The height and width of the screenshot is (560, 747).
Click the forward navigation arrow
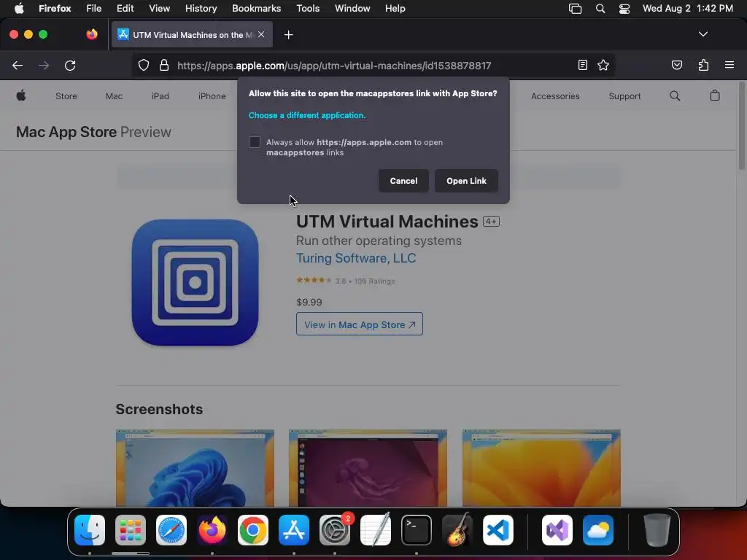44,65
